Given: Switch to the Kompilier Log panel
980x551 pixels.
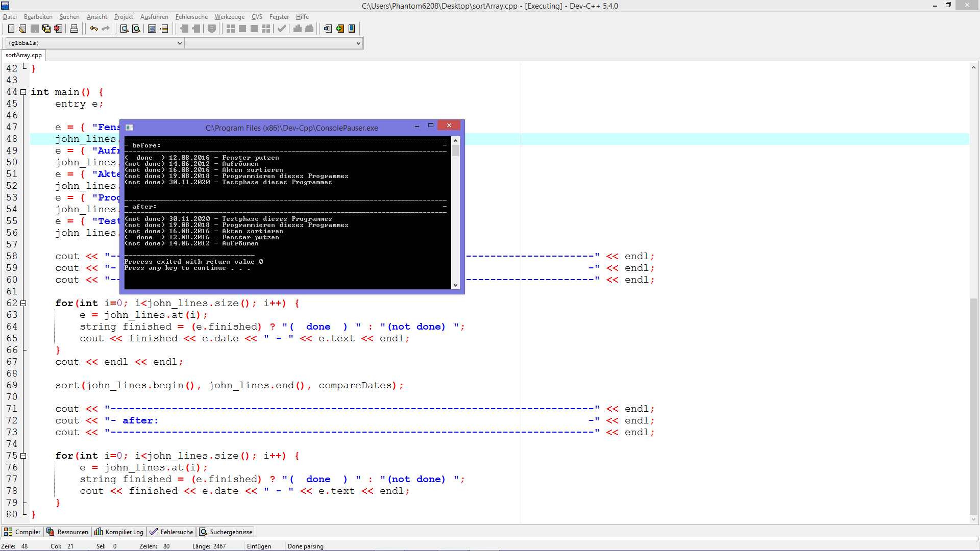Looking at the screenshot, I should coord(119,532).
